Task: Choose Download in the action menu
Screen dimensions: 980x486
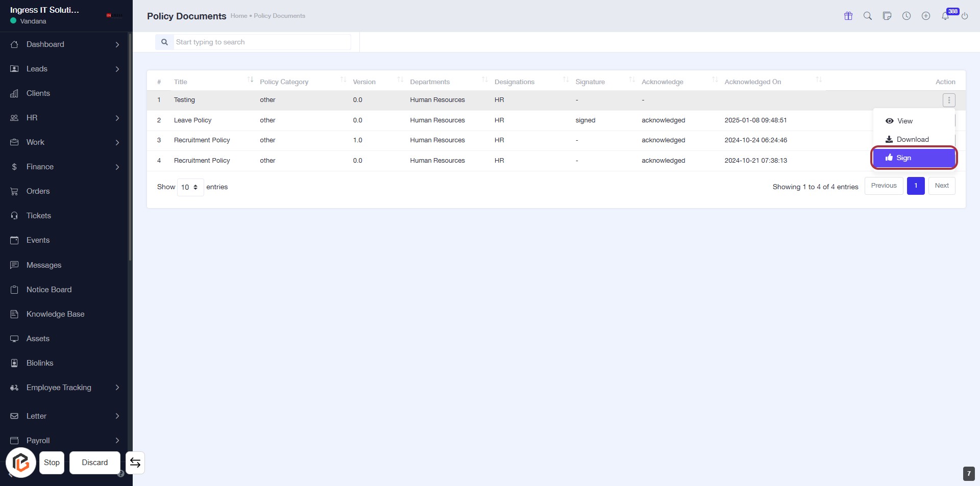Action: [x=913, y=139]
